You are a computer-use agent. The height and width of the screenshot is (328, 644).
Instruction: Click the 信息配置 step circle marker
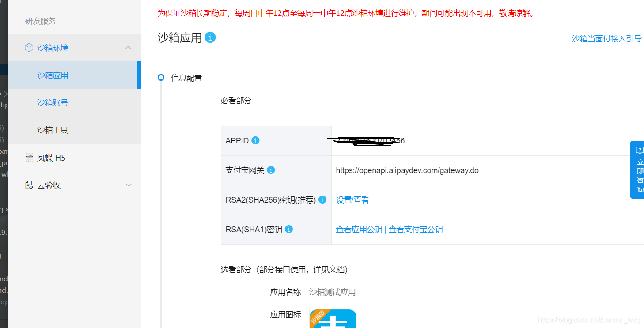161,78
